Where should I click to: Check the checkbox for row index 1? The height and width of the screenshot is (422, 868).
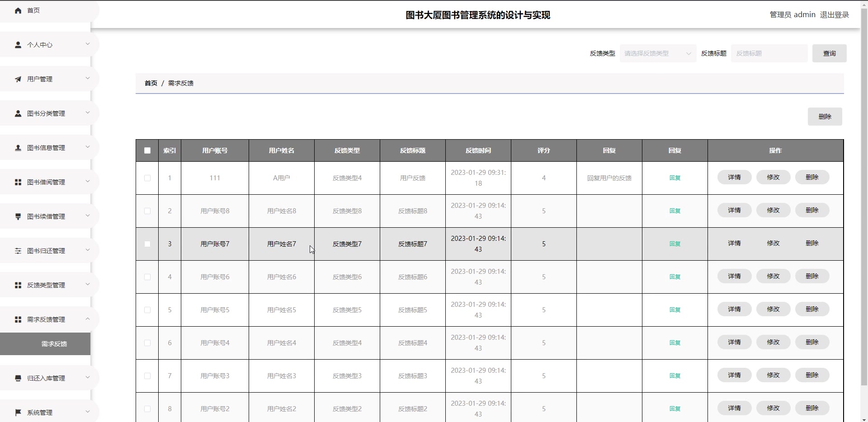pos(146,178)
